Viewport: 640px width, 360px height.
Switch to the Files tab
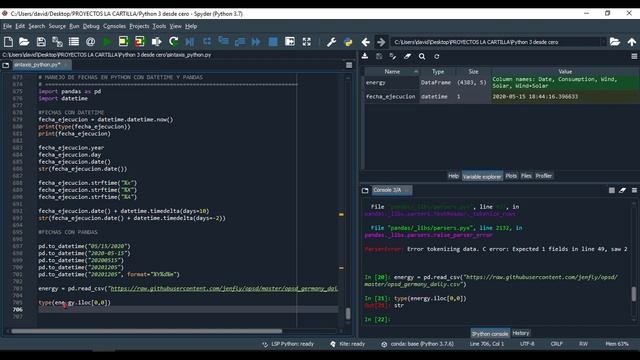point(526,176)
